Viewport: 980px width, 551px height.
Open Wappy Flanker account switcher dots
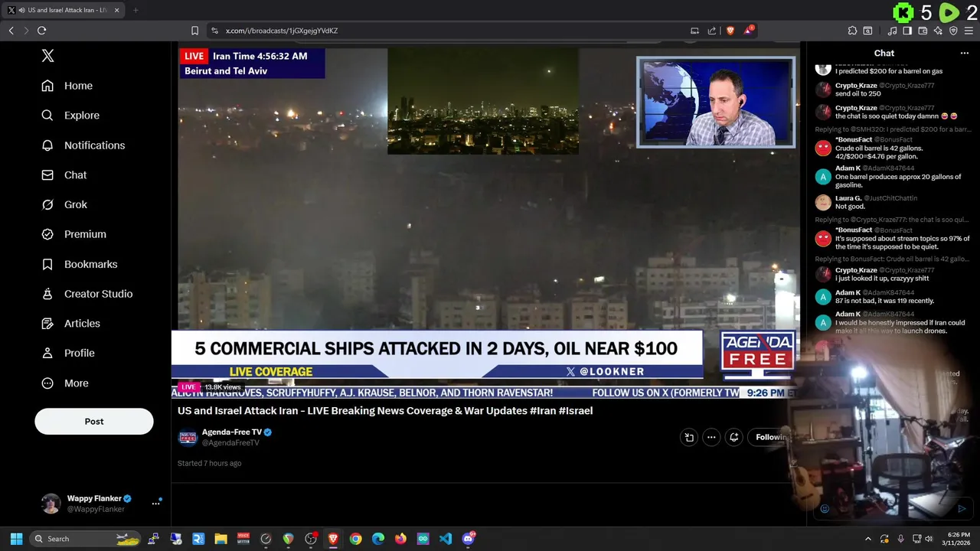155,504
